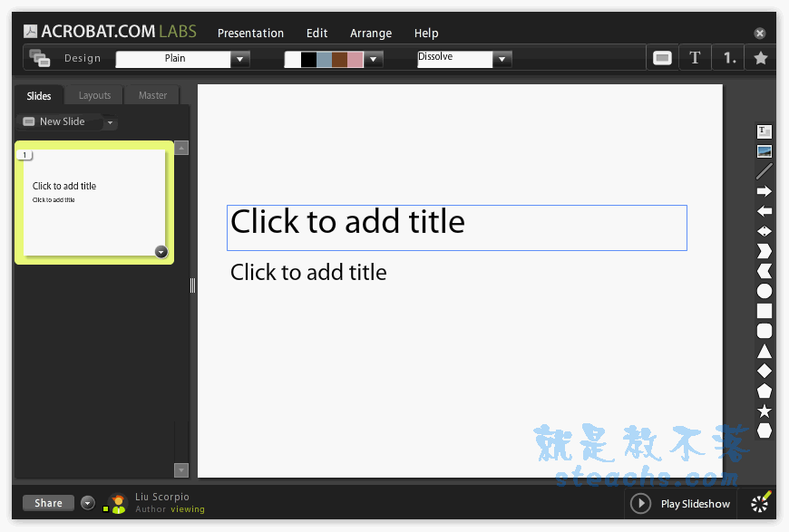
Task: Open the Edit menu
Action: (317, 34)
